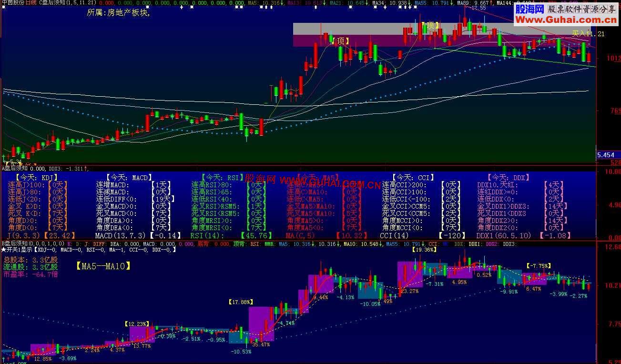The image size is (621, 364).
Task: Click the 连高RSI>80 row label
Action: [x=212, y=185]
